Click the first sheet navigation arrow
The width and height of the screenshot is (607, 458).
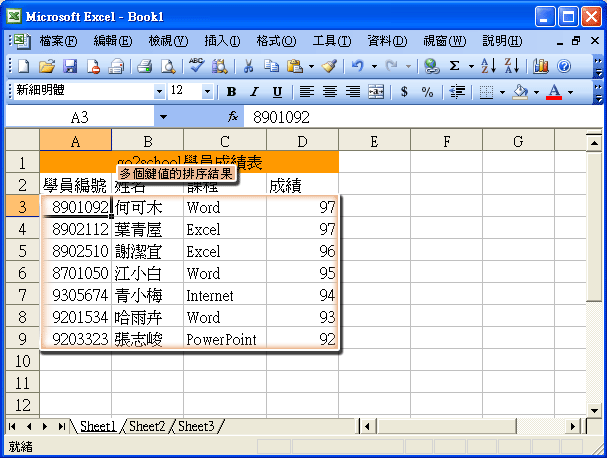pyautogui.click(x=12, y=427)
